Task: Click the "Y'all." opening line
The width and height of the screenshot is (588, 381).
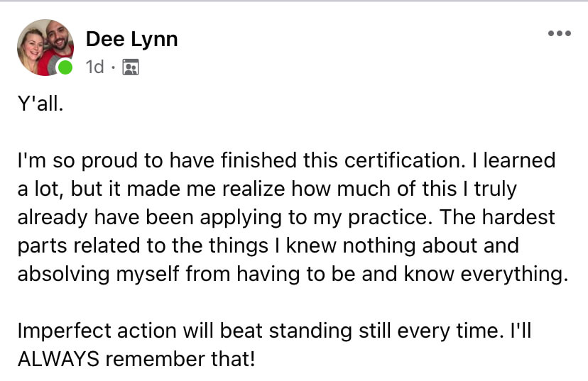Action: tap(40, 104)
